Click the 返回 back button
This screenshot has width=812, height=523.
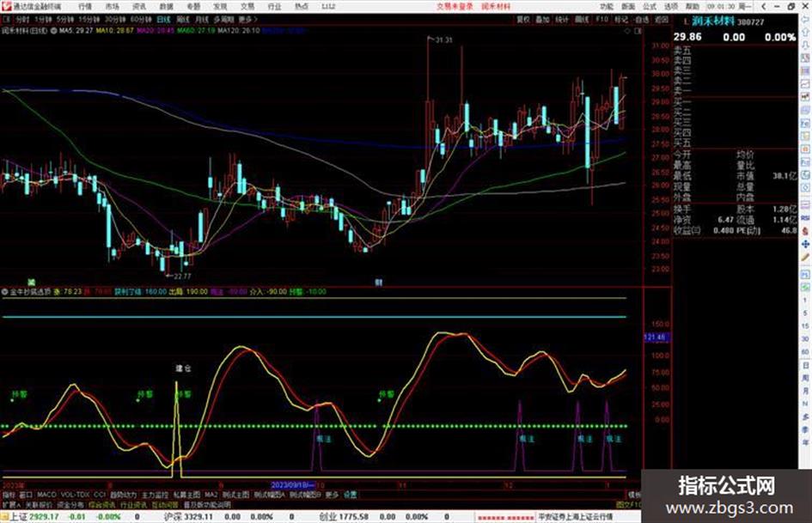pyautogui.click(x=662, y=20)
